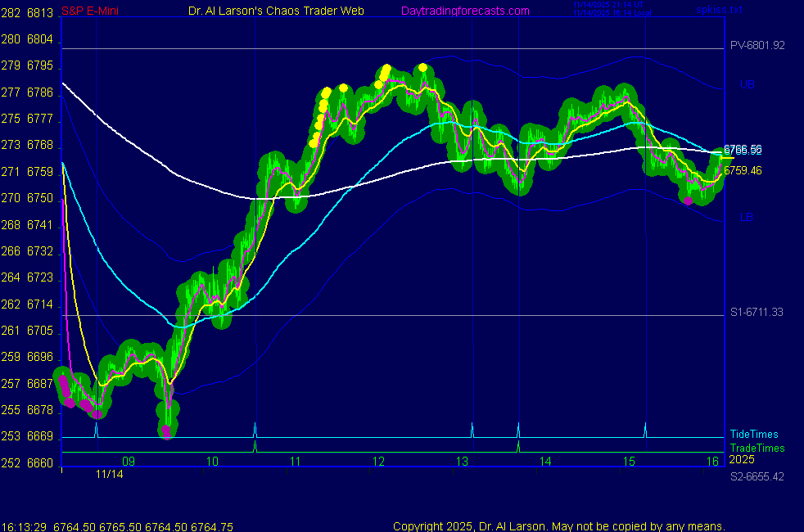Click the Daytradingforecasts.com link
This screenshot has height=532, width=804.
[465, 11]
